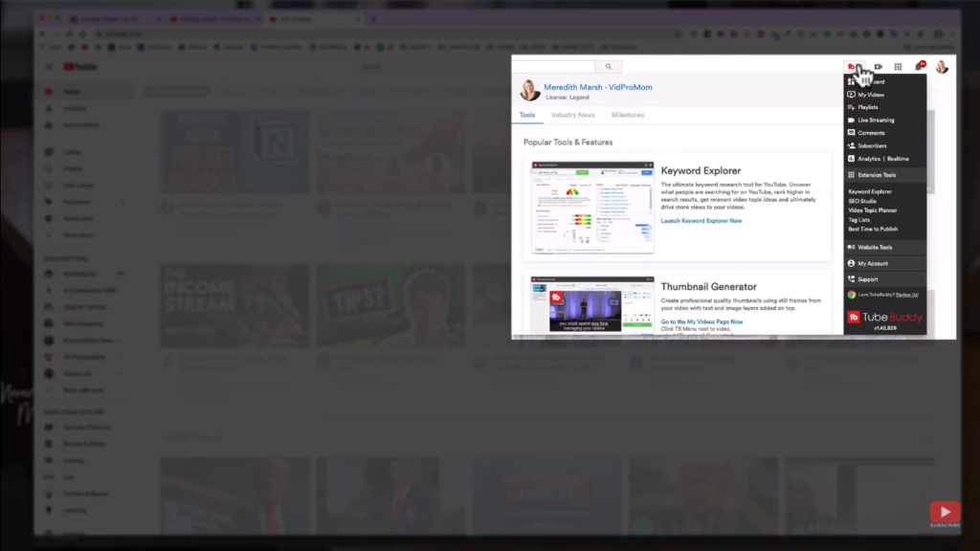980x551 pixels.
Task: Expand the Website Tools section
Action: tap(884, 248)
